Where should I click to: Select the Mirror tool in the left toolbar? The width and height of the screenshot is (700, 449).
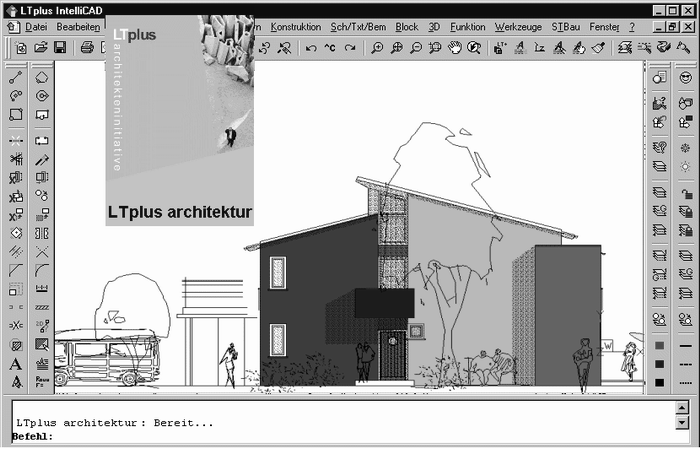pyautogui.click(x=42, y=233)
